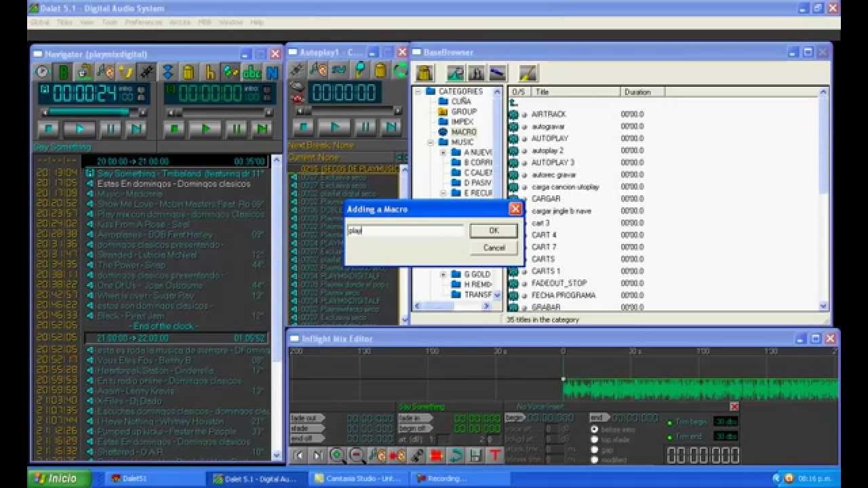Click the Autoplay1 position slider
The width and height of the screenshot is (868, 488).
click(349, 110)
